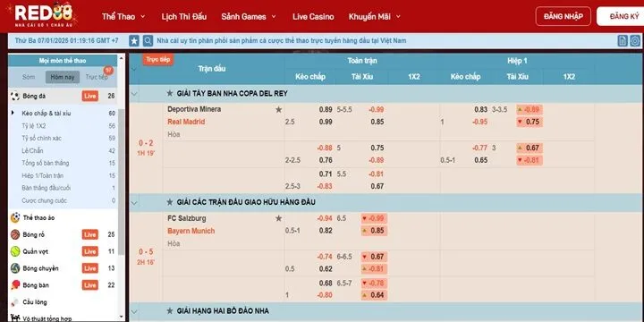This screenshot has height=322, width=644.
Task: Click the ĐĂNG KÝ register button
Action: (x=621, y=16)
